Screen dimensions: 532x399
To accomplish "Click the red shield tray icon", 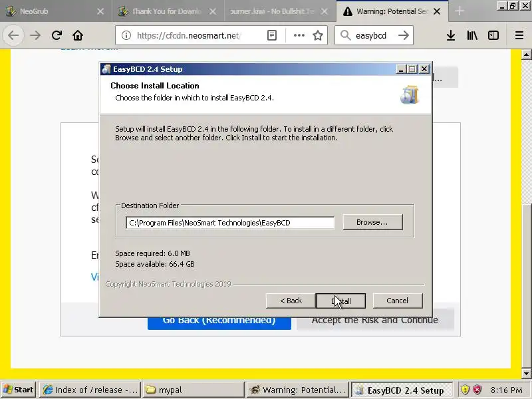I will pos(477,390).
